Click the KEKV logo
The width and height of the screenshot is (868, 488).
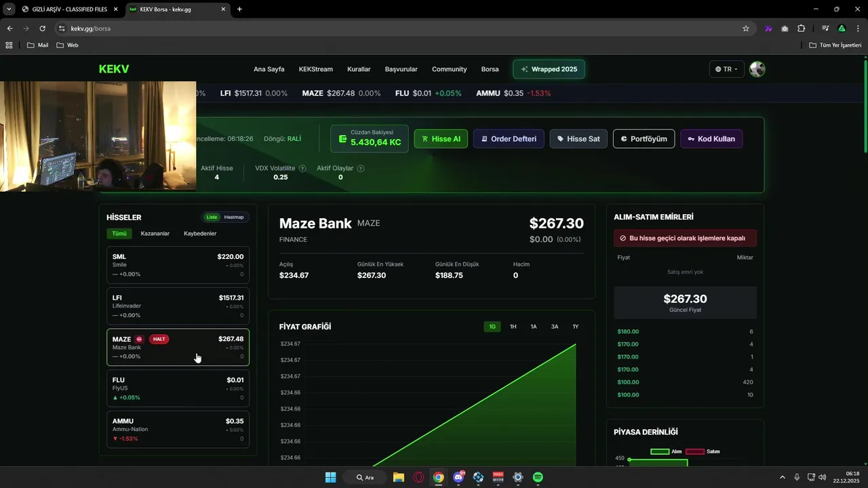click(x=114, y=69)
